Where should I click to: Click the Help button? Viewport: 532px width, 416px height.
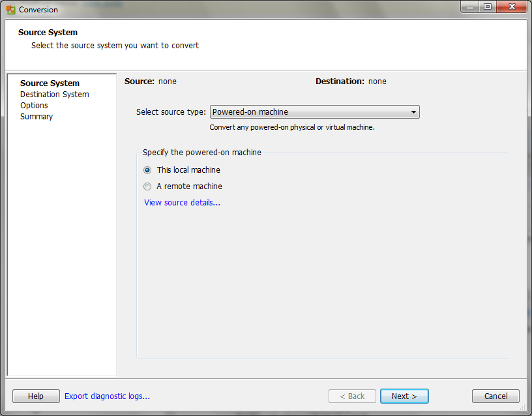pyautogui.click(x=36, y=396)
